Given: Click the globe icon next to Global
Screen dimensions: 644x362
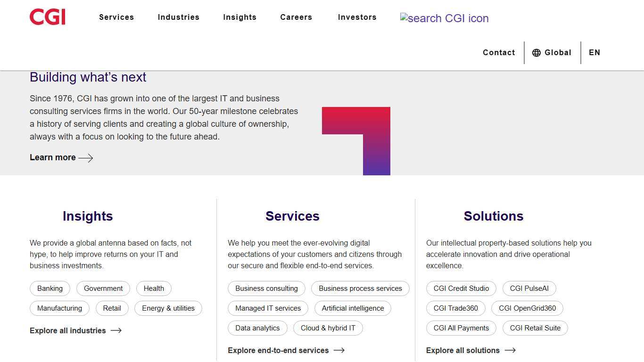Looking at the screenshot, I should (537, 52).
